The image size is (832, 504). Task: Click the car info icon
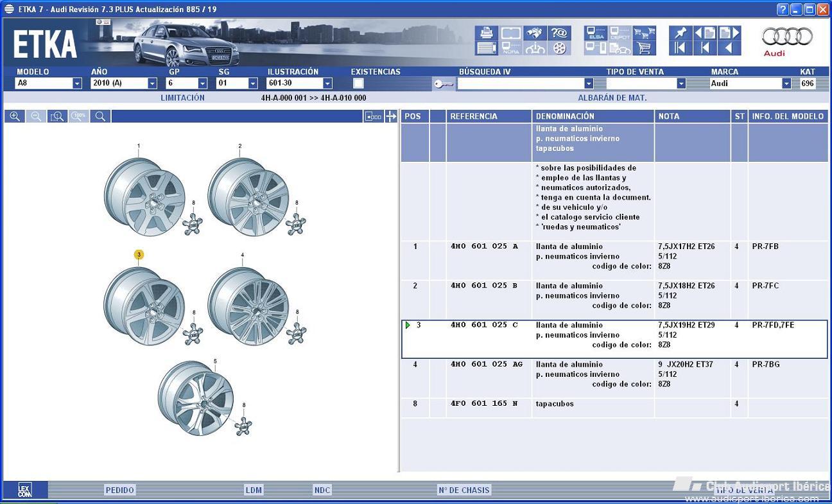535,48
